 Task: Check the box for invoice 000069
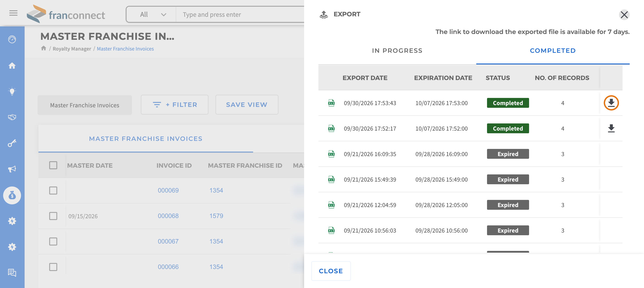(x=53, y=191)
